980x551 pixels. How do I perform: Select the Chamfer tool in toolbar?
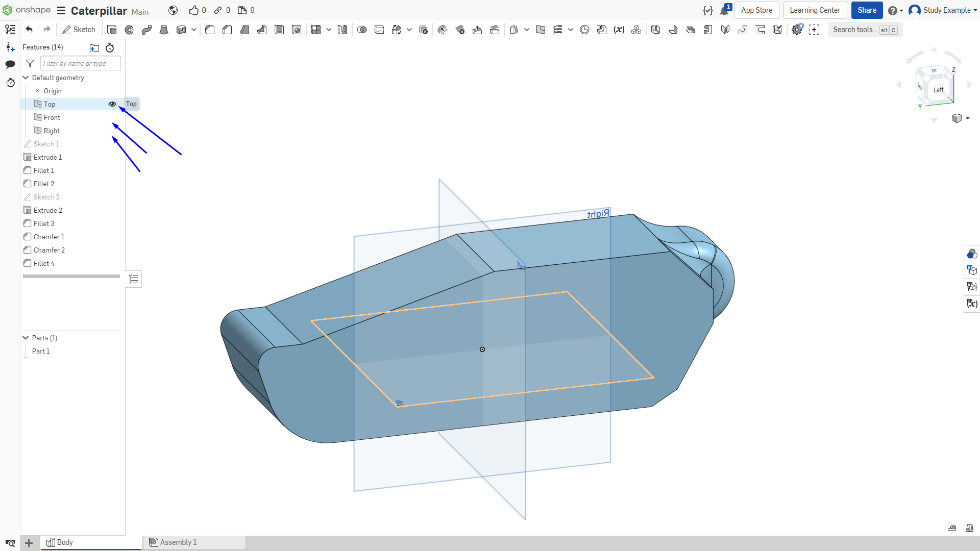pos(227,30)
